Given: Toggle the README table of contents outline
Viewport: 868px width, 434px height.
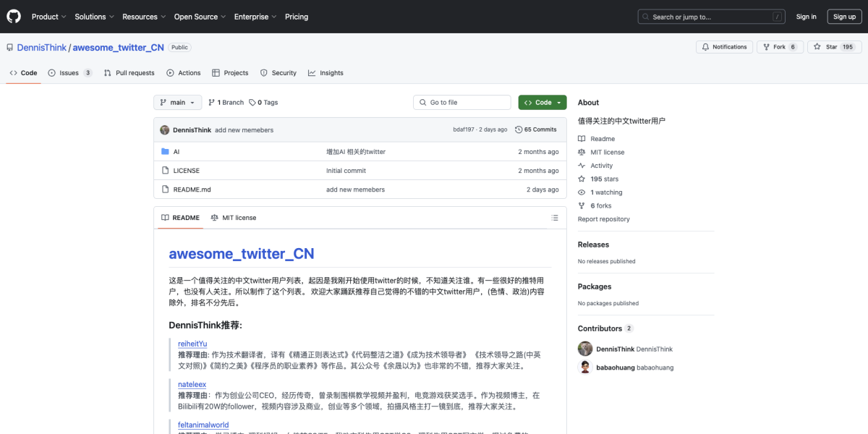Looking at the screenshot, I should (x=555, y=218).
